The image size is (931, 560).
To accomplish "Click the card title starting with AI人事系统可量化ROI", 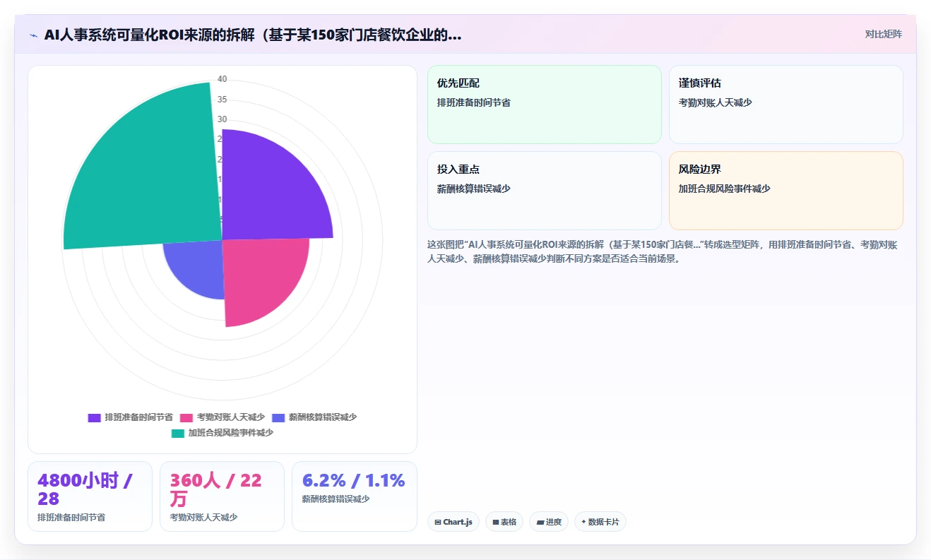I will click(253, 35).
